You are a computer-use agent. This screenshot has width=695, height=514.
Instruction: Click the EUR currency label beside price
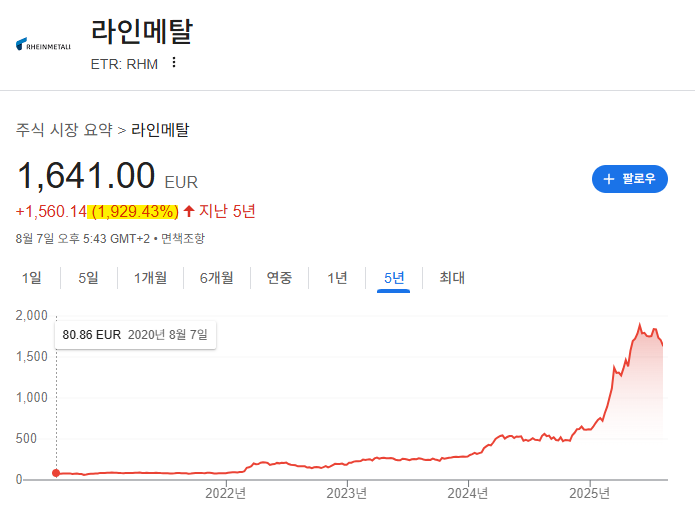coord(181,182)
